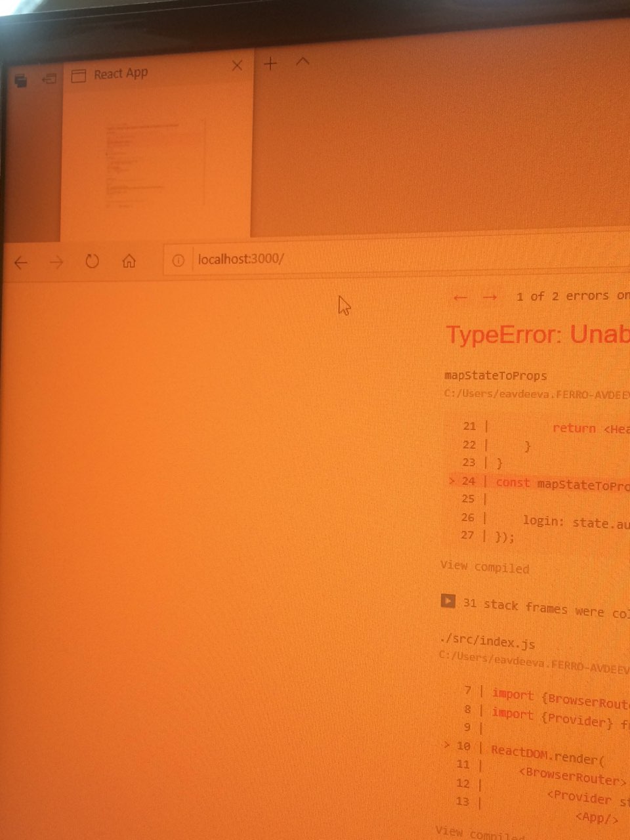This screenshot has height=840, width=630.
Task: Reload the localhost page
Action: (x=92, y=261)
